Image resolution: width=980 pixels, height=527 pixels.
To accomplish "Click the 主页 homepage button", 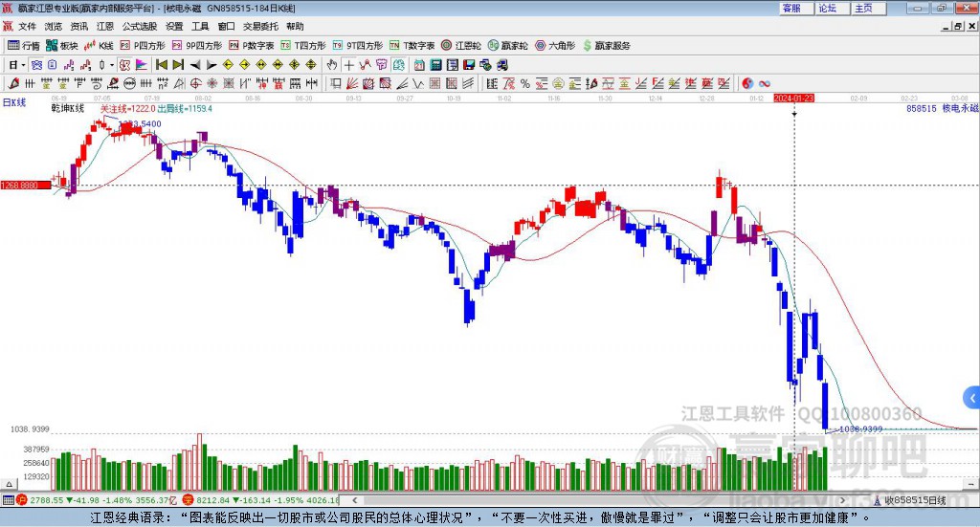I will 869,8.
